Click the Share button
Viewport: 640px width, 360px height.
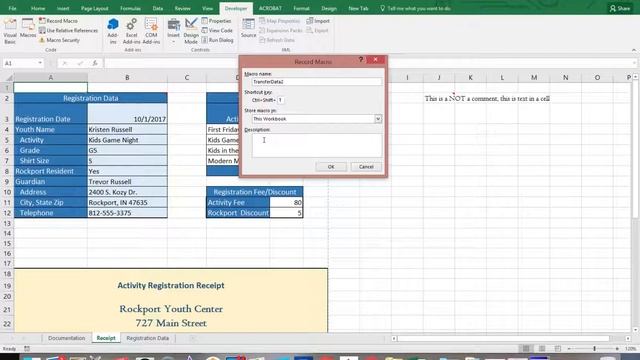620,8
